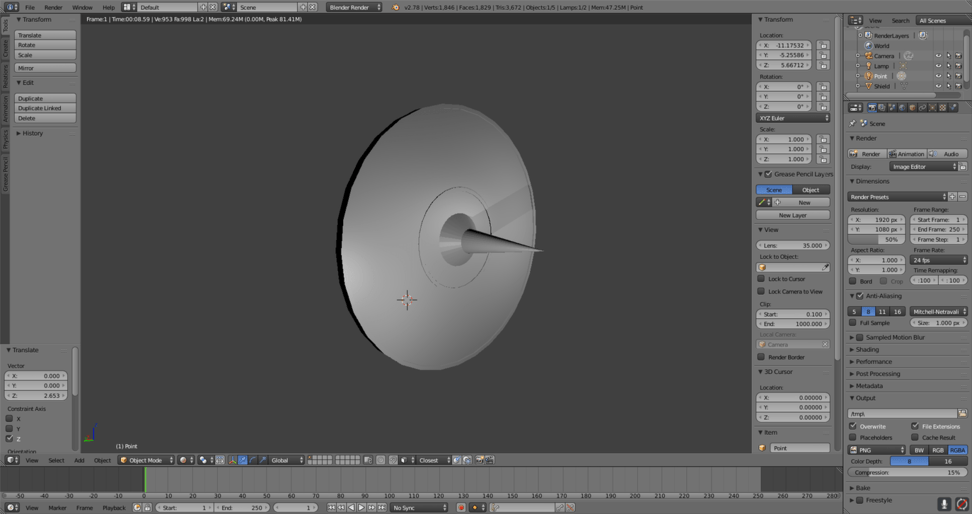Enable the Full Sample checkbox
Screen dimensions: 972x514
853,323
